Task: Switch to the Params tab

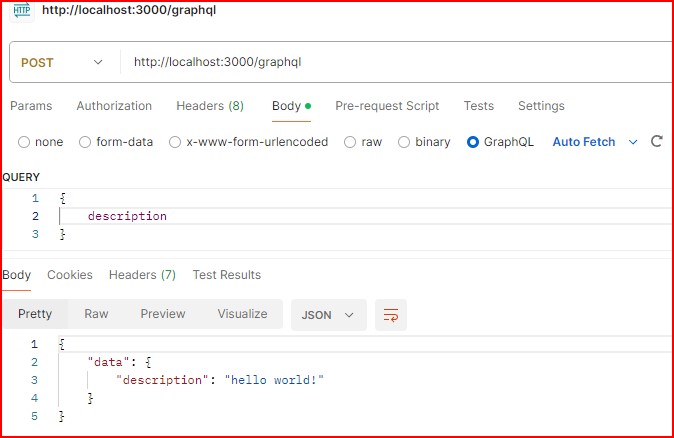Action: point(31,106)
